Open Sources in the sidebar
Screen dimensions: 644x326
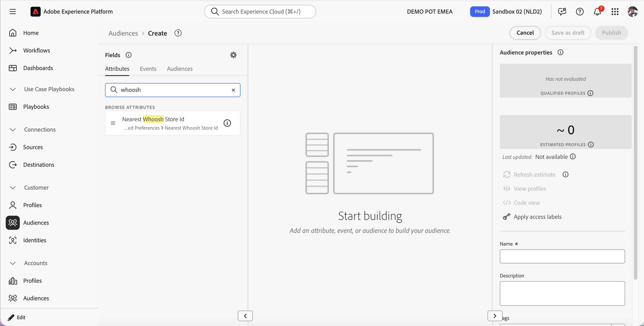point(33,147)
